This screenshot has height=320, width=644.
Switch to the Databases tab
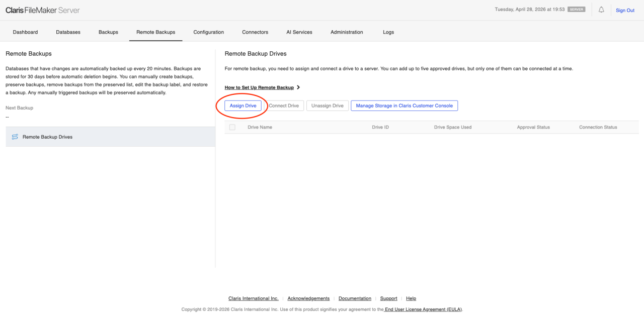tap(68, 32)
